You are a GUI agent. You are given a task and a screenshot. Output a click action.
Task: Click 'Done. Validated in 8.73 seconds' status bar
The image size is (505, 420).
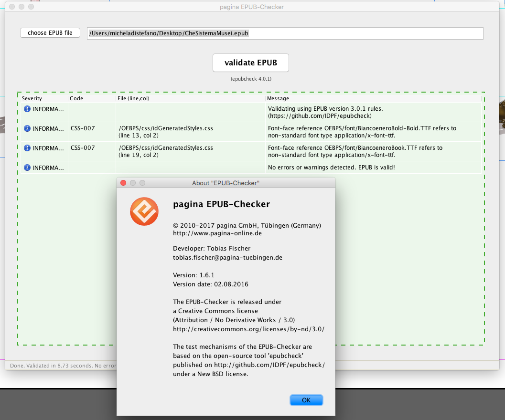point(63,366)
